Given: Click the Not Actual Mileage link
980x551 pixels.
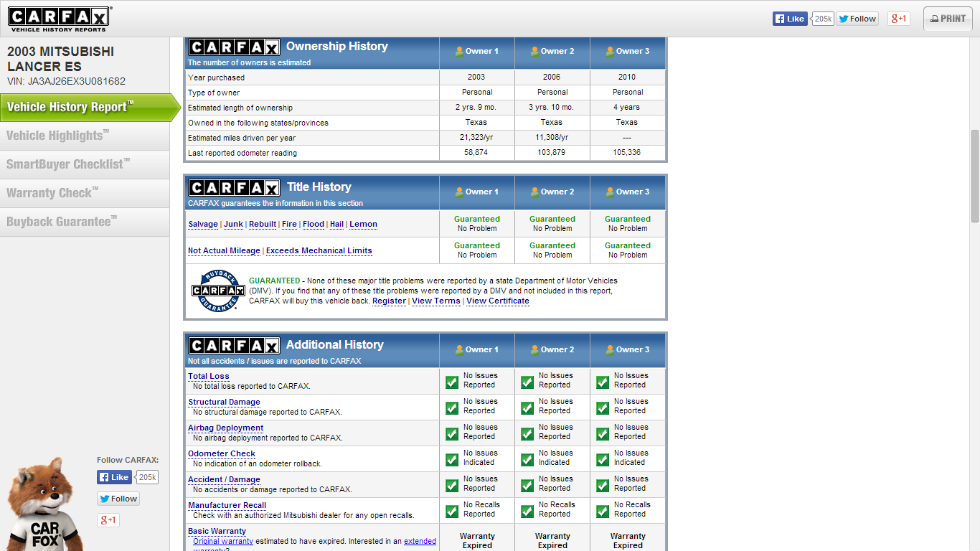Looking at the screenshot, I should [222, 250].
